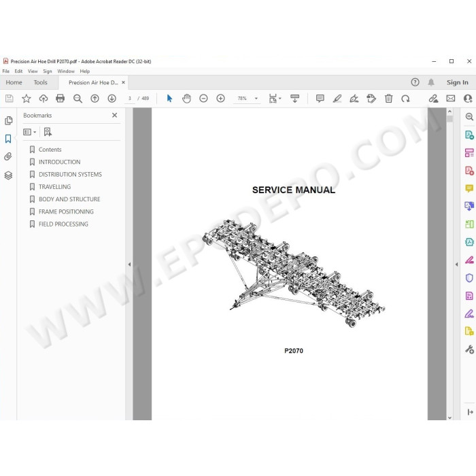476x476 pixels.
Task: Open the Export PDF tool in right pane
Action: point(469,135)
